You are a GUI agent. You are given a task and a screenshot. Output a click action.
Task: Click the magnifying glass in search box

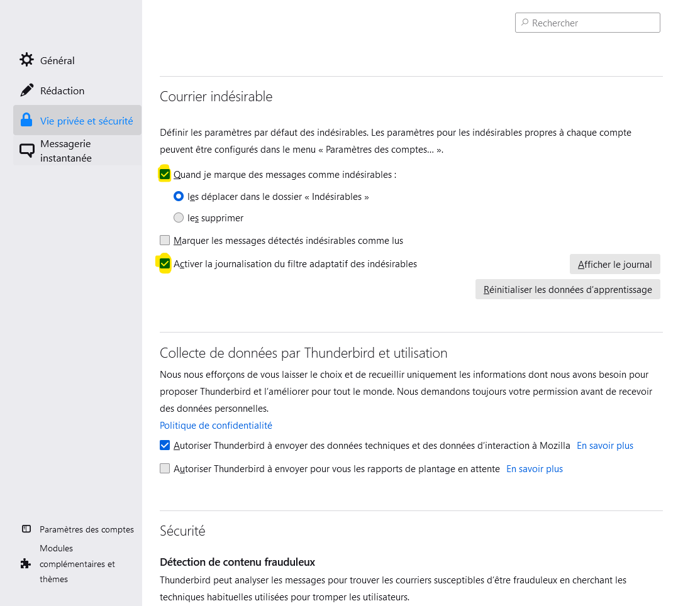tap(525, 23)
